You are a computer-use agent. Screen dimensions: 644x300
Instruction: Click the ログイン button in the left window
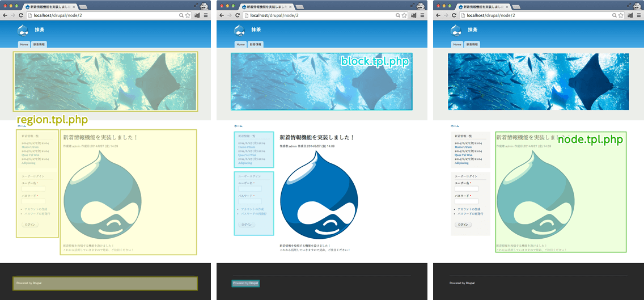pos(30,225)
